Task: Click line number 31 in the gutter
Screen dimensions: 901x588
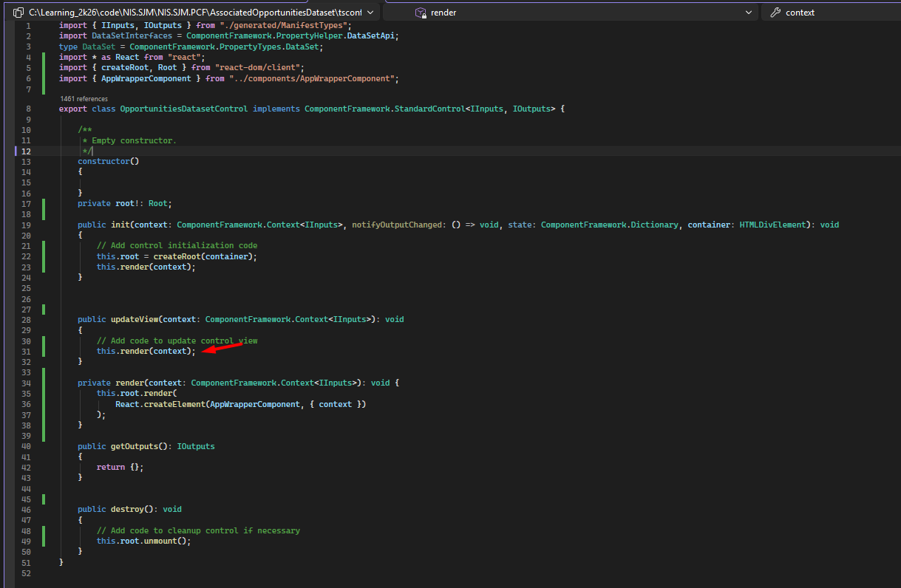Action: (x=27, y=351)
